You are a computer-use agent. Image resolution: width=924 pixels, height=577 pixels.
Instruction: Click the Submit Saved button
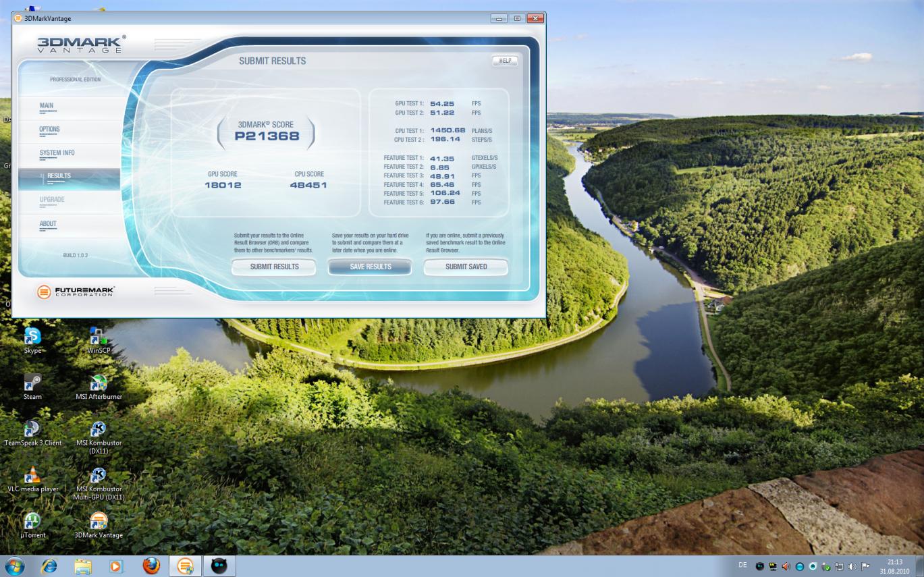click(466, 267)
